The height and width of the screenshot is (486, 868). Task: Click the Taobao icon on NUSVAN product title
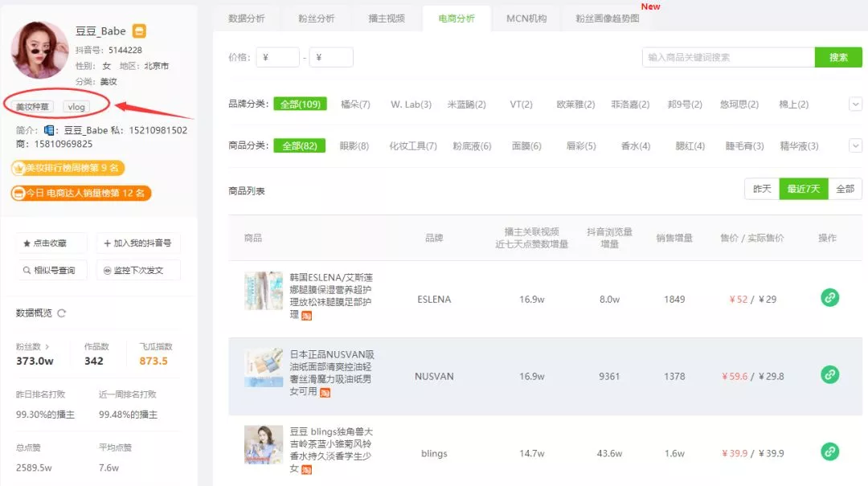click(325, 393)
